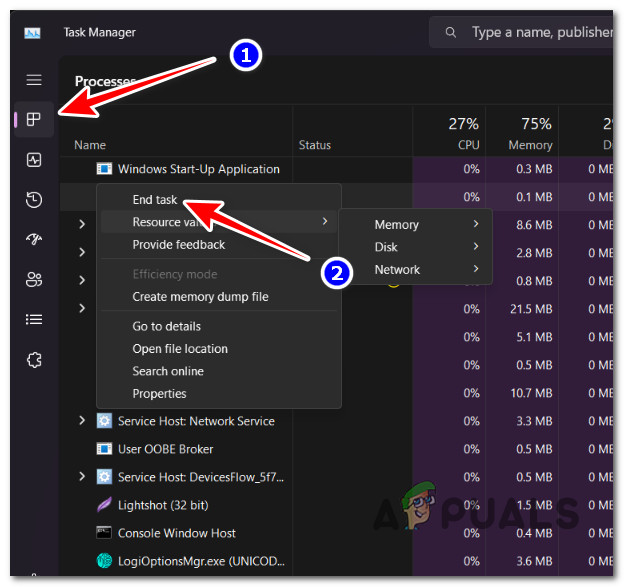Click the 3.3 MB memory cell
Image resolution: width=624 pixels, height=587 pixels.
click(x=534, y=421)
